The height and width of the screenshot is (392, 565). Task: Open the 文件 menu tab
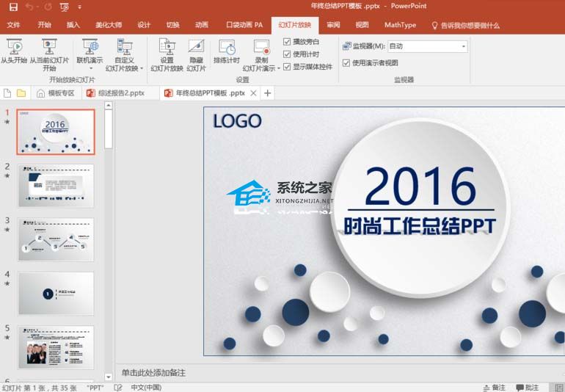coord(13,25)
